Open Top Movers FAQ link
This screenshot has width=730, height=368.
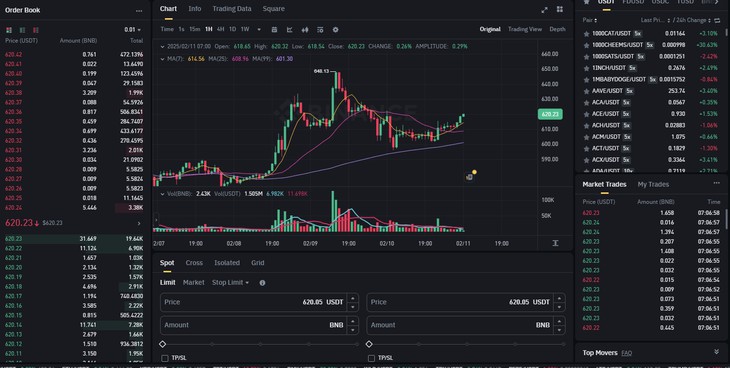click(626, 353)
